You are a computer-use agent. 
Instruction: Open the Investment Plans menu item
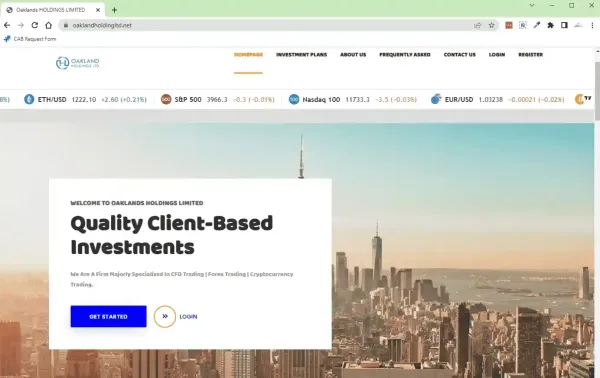pyautogui.click(x=302, y=55)
